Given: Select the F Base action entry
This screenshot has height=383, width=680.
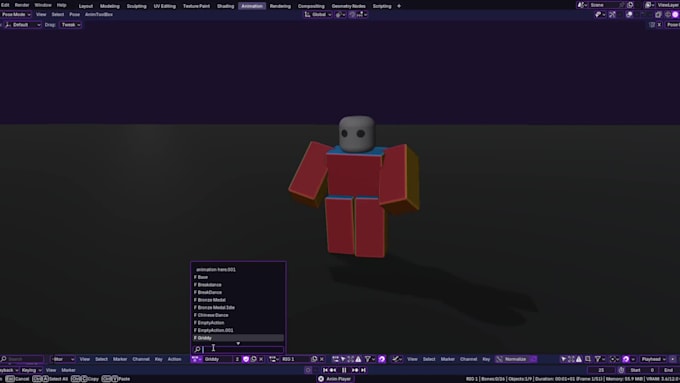Looking at the screenshot, I should 238,277.
